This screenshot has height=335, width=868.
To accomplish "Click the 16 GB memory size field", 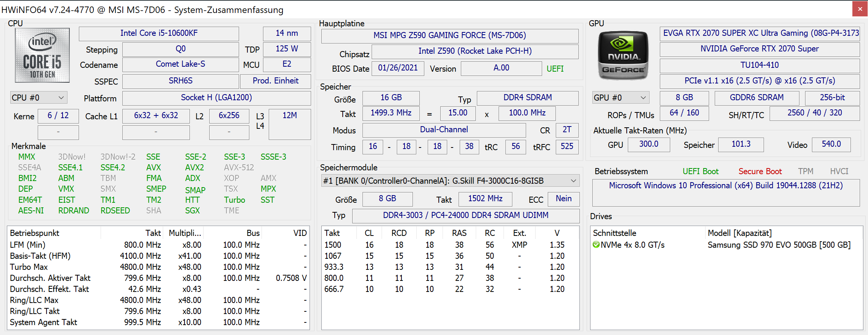I will coord(391,98).
